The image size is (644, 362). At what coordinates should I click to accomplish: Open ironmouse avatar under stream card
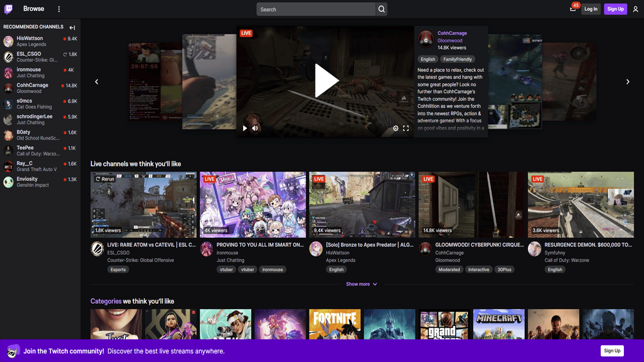[207, 249]
